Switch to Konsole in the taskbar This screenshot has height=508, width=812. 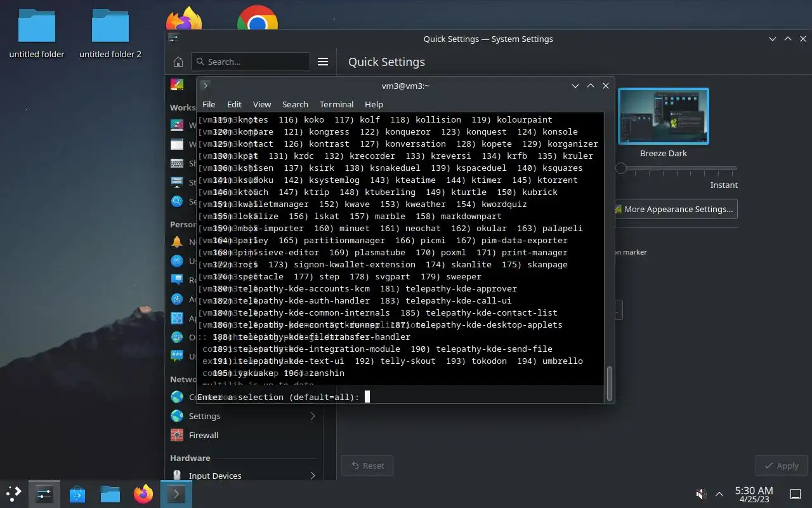point(176,493)
